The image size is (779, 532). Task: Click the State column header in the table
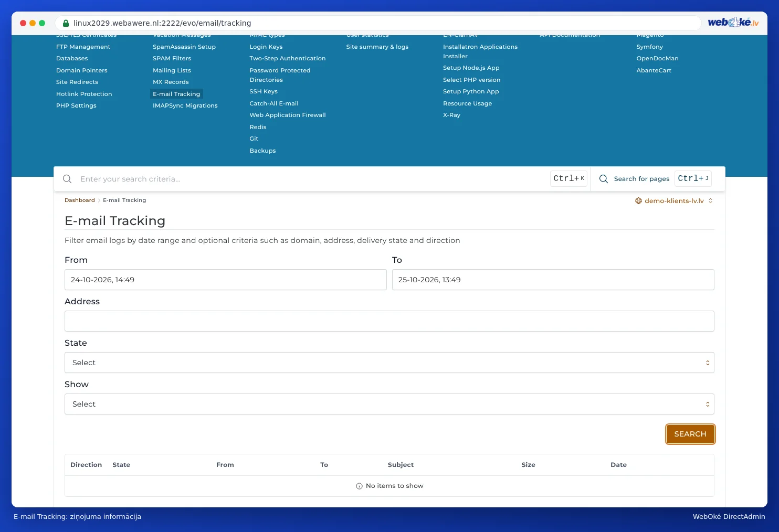click(121, 465)
